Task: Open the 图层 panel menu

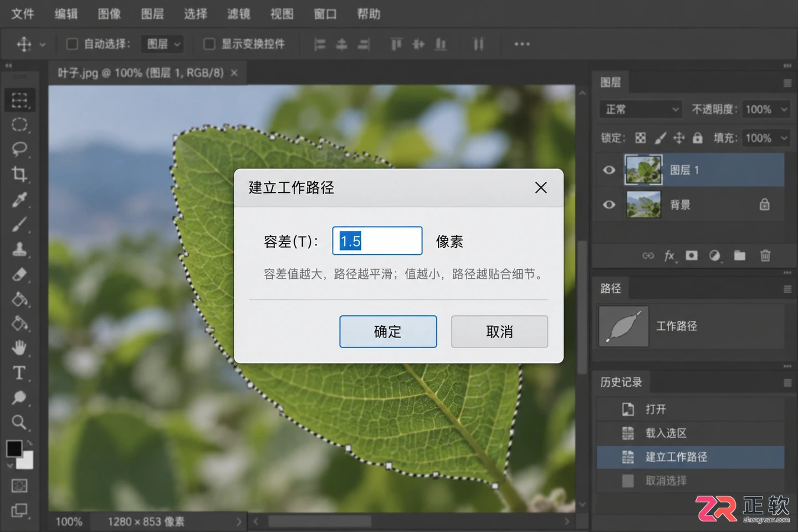Action: (x=787, y=83)
